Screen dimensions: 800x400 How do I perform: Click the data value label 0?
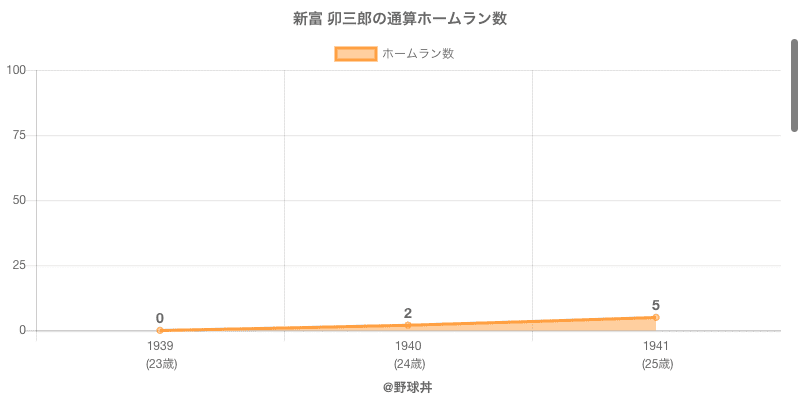160,318
